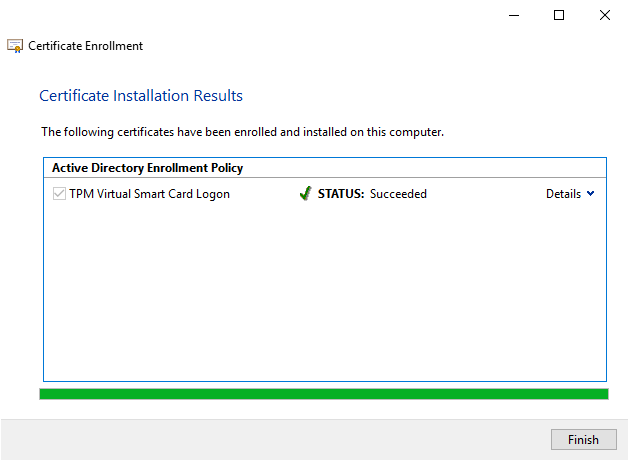Screen dimensions: 629x461
Task: Click the Certificate Installation Results heading
Action: [x=140, y=96]
